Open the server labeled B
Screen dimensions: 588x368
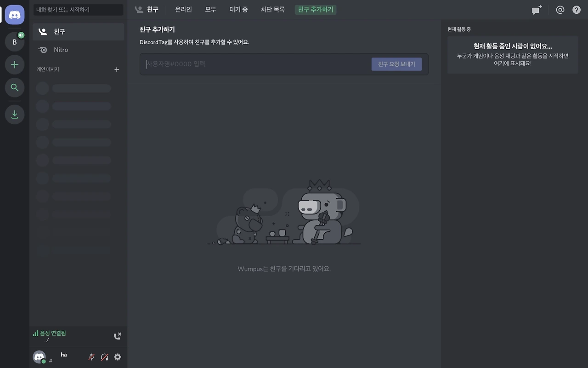pyautogui.click(x=15, y=42)
